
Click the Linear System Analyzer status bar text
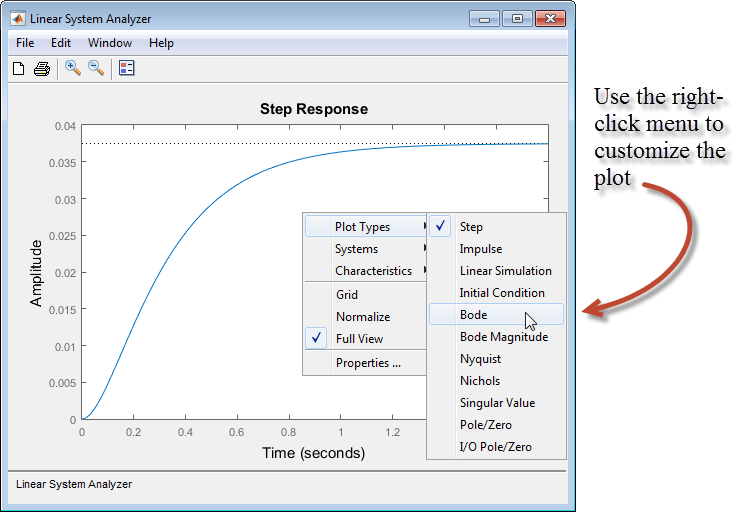click(x=74, y=484)
